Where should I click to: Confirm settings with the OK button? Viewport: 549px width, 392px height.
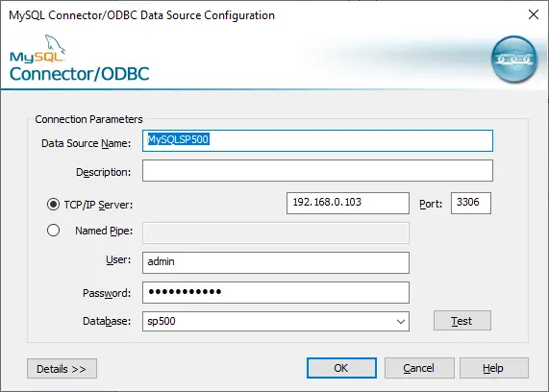tap(341, 368)
